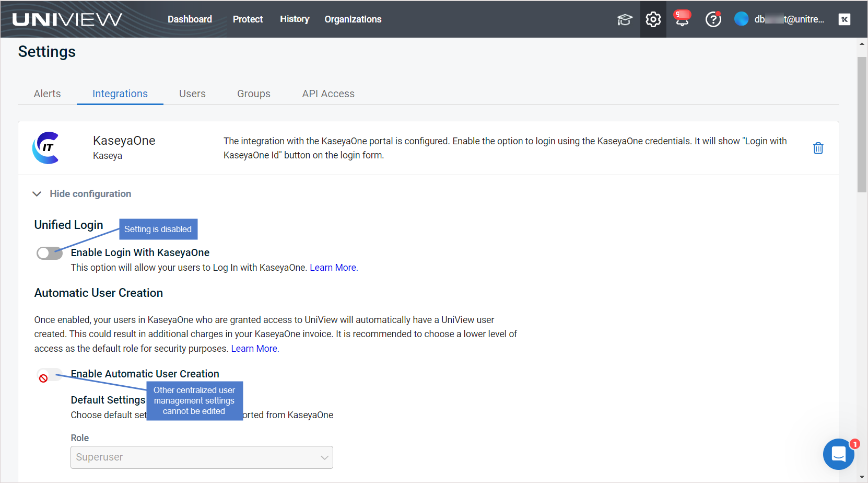Click the KaseyaOne IT logo
868x483 pixels.
[46, 148]
